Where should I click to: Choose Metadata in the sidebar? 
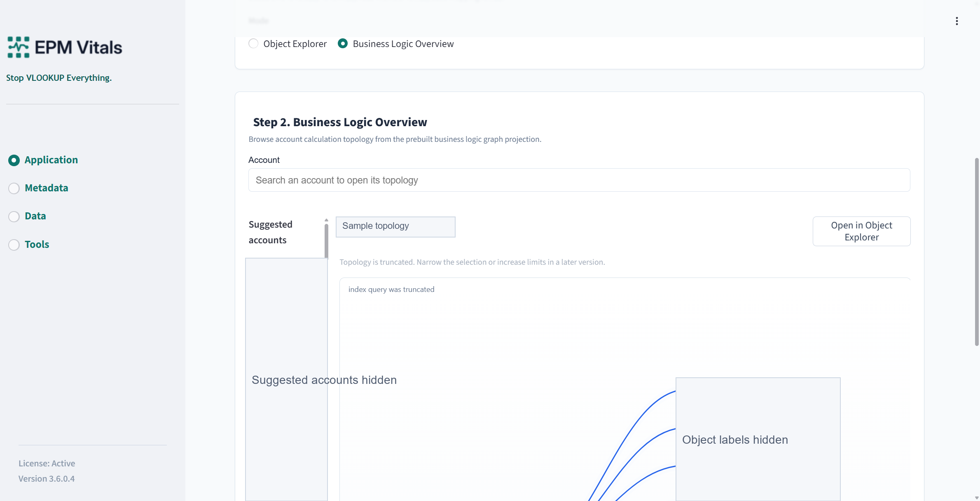tap(38, 188)
